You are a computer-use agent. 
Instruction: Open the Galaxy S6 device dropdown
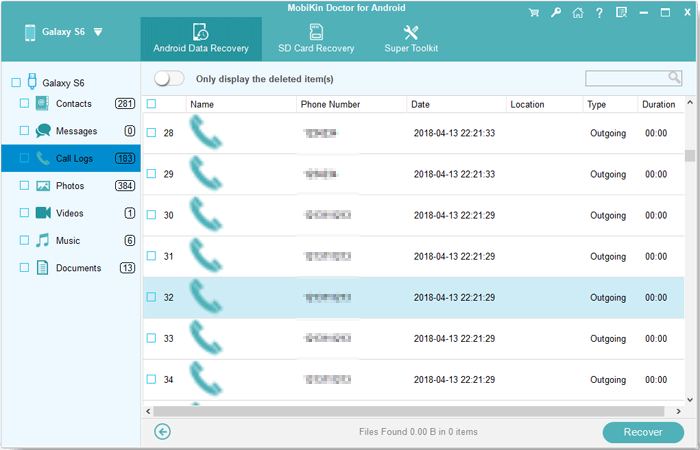coord(97,32)
